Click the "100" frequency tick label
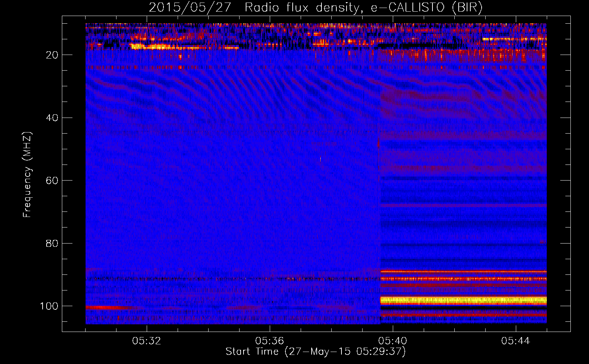589x364 pixels. pos(49,306)
